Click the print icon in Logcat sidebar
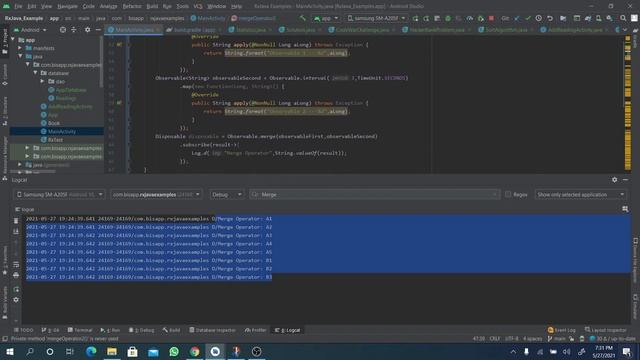 click(16, 275)
